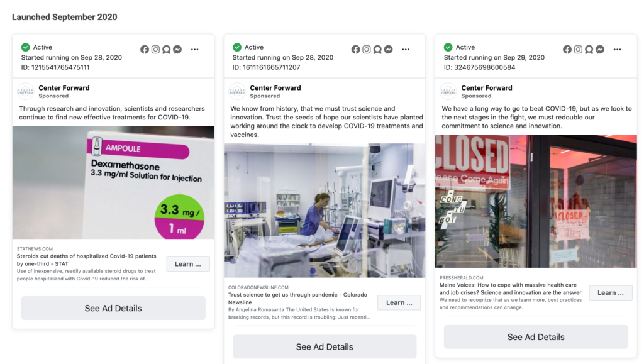The height and width of the screenshot is (364, 644).
Task: Click See Ad Details for dexamethasone ad
Action: coord(113,308)
